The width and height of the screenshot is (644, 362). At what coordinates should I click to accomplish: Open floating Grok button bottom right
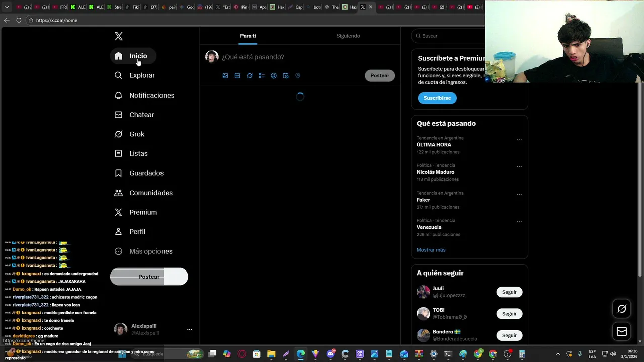point(622,309)
